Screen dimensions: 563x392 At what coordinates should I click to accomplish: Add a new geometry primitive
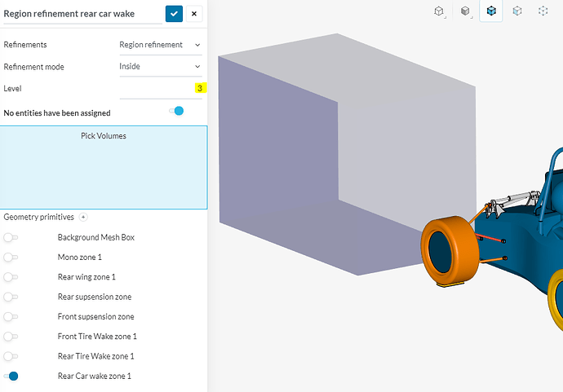coord(83,217)
